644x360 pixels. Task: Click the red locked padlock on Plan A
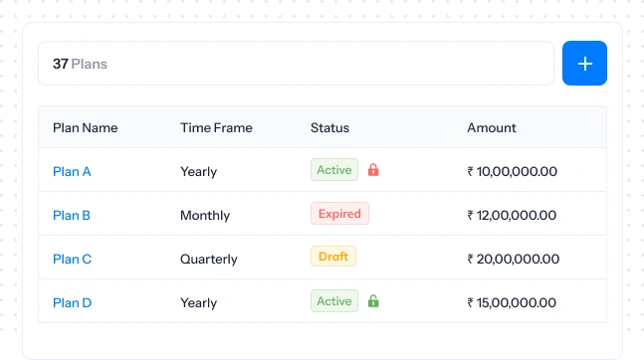pyautogui.click(x=373, y=169)
